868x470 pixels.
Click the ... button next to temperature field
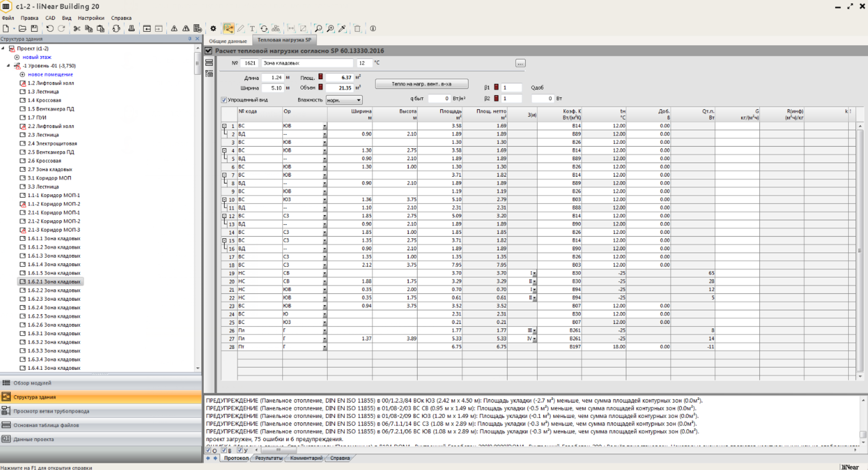pos(519,63)
